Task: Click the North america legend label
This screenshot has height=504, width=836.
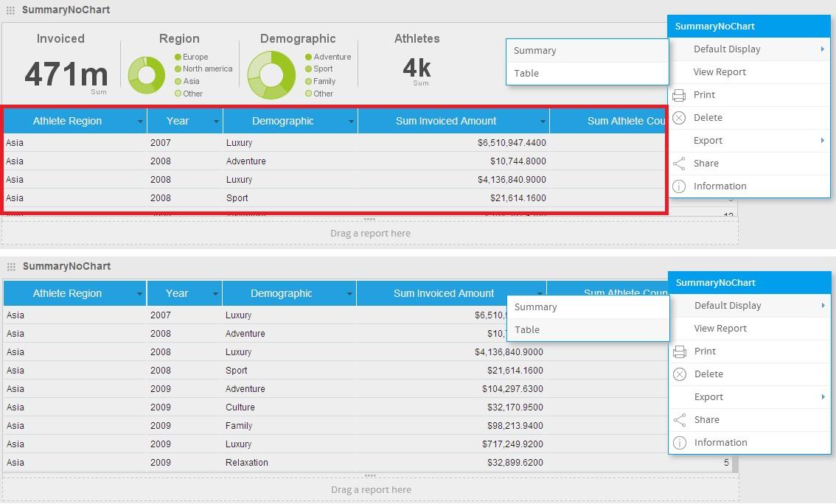Action: point(207,69)
